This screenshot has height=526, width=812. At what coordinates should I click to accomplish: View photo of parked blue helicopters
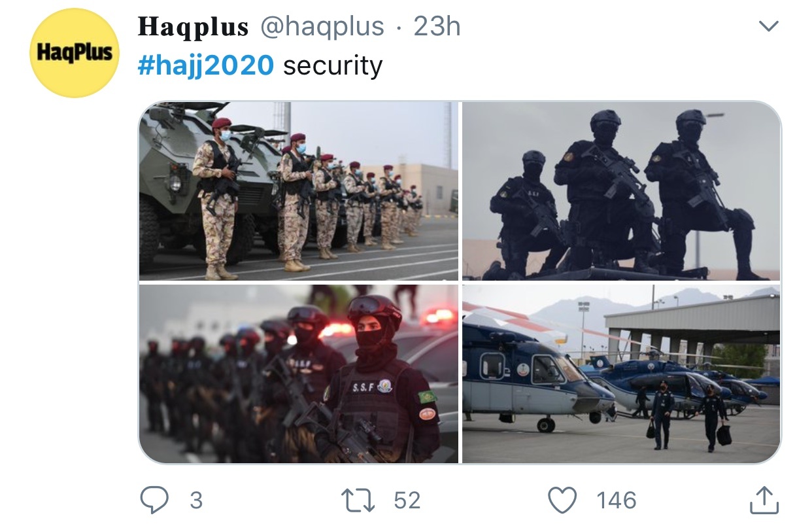pos(621,374)
